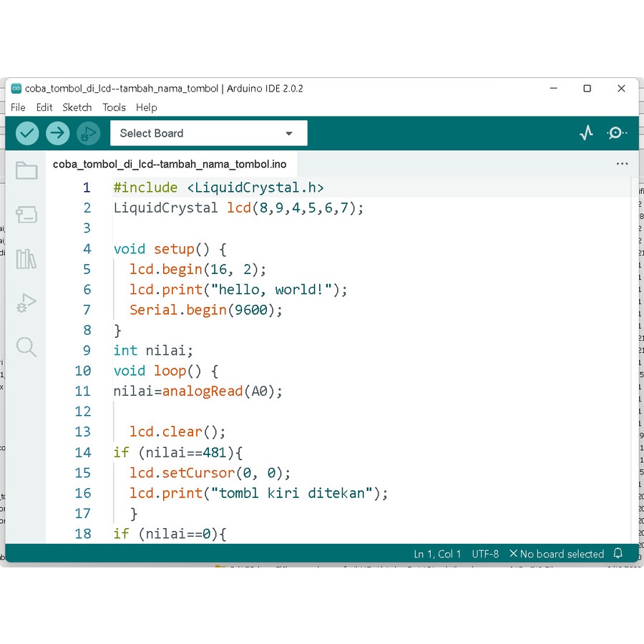Select the coba_tombol_di_lcd--tambah_nama_tombol.ino tab
Image resolution: width=644 pixels, height=644 pixels.
tap(170, 165)
